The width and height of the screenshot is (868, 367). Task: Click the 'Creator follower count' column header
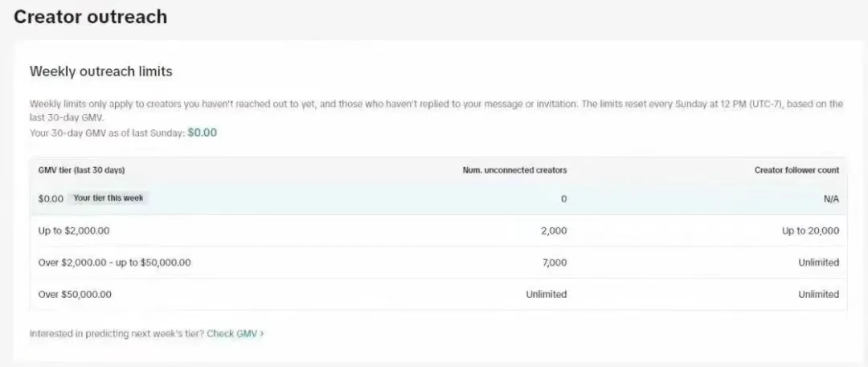(796, 170)
